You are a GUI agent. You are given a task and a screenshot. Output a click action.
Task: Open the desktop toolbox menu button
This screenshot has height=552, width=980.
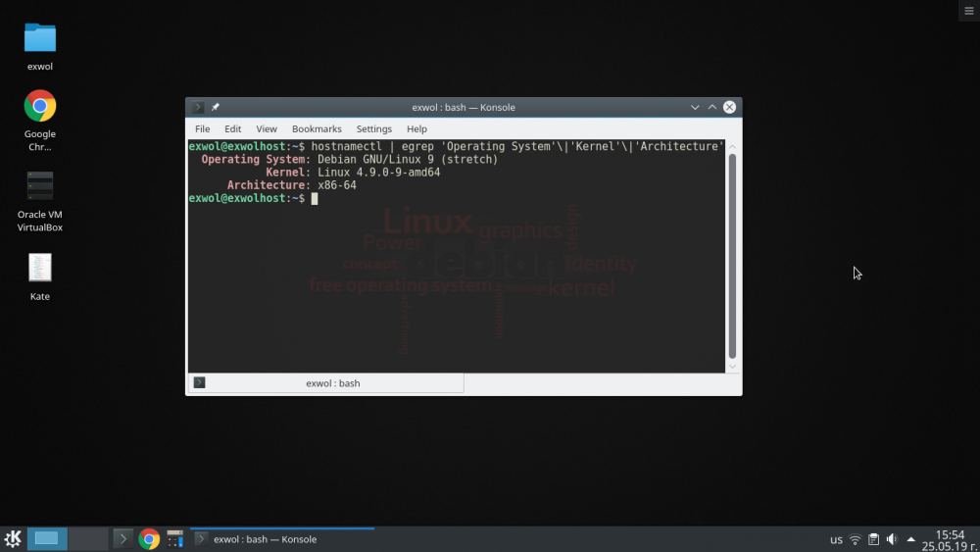click(969, 11)
